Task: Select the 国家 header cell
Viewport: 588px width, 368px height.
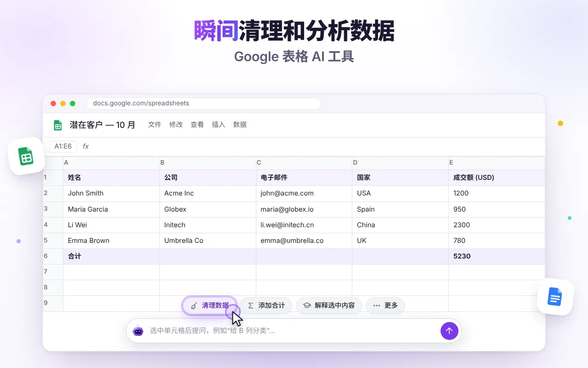Action: 400,178
